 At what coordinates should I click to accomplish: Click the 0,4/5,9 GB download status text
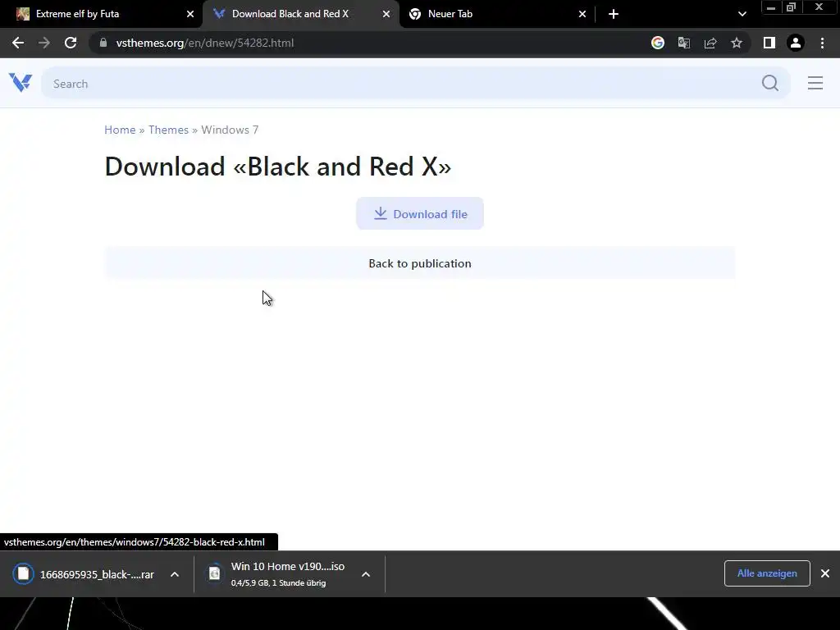(x=278, y=583)
